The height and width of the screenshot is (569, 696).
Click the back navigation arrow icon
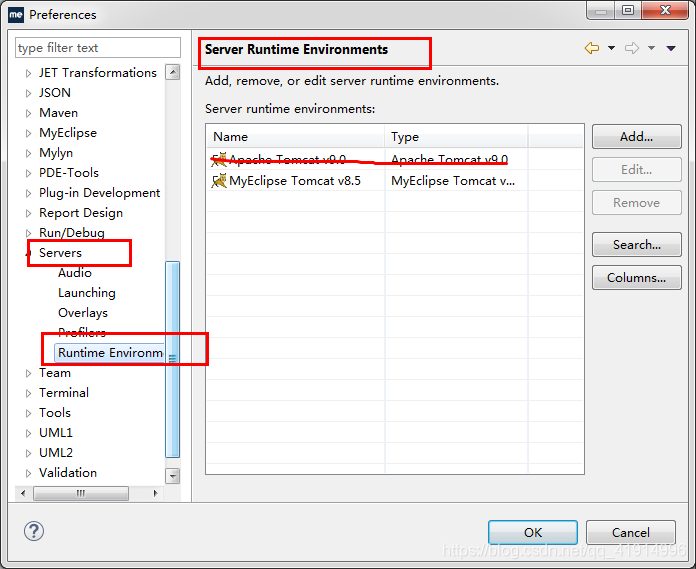[592, 47]
